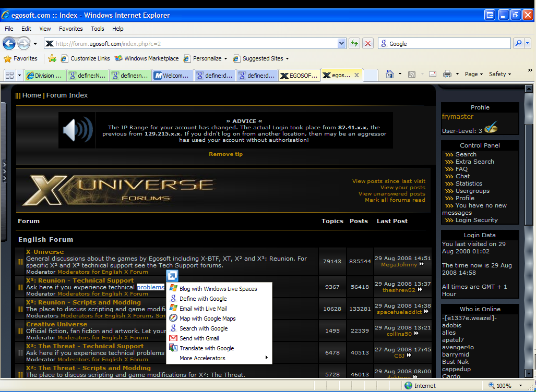Close the active egosoft tab
This screenshot has height=392, width=536.
coord(356,75)
